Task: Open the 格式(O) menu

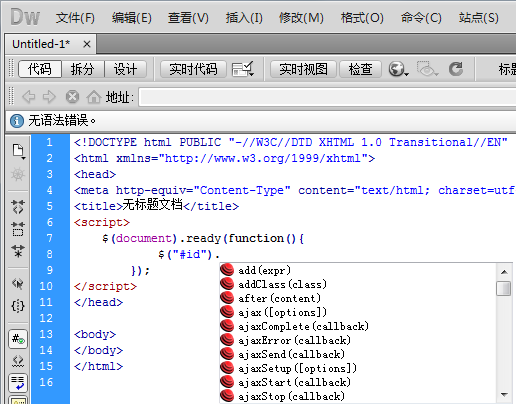Action: (362, 18)
